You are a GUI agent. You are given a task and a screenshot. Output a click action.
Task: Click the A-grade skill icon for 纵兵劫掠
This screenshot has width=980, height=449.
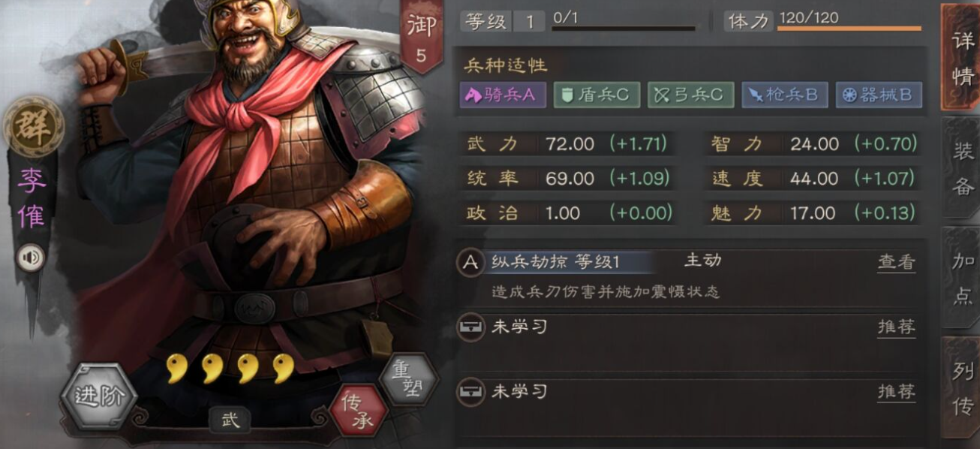pos(471,262)
